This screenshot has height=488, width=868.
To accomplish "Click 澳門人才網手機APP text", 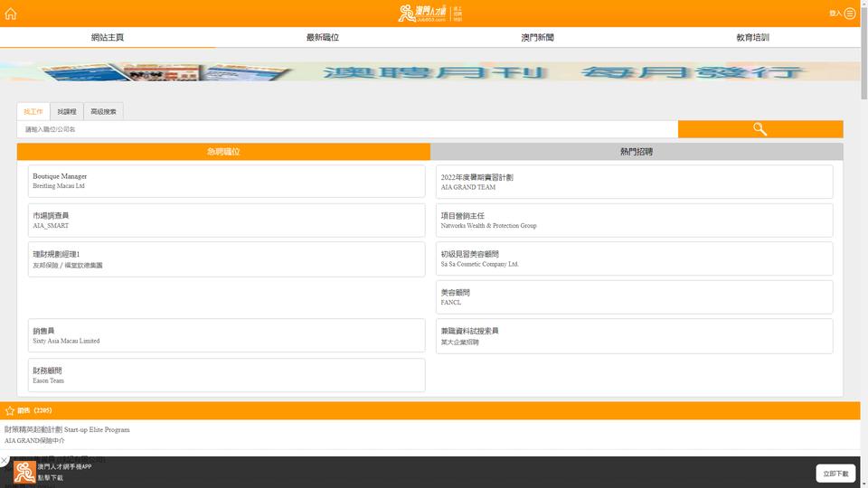I will [65, 466].
